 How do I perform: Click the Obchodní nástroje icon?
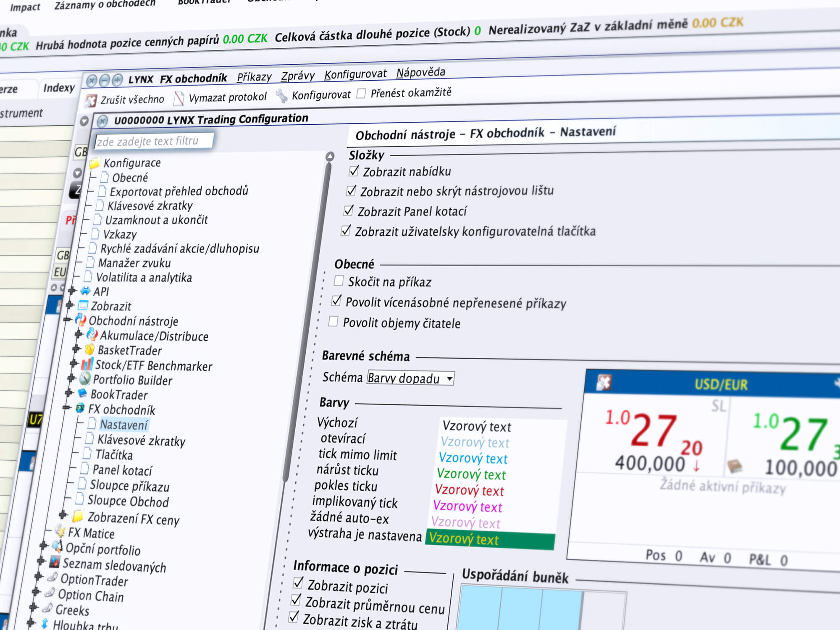(x=81, y=320)
